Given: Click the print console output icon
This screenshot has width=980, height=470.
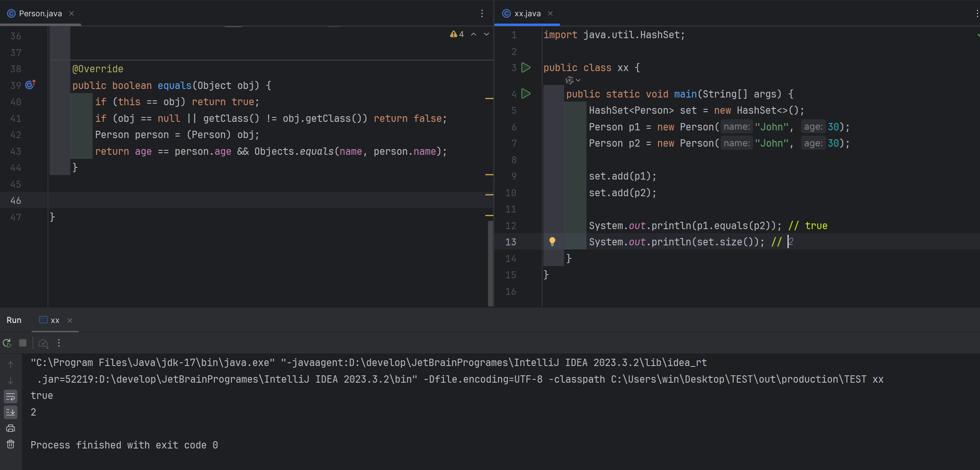Looking at the screenshot, I should coord(11,428).
